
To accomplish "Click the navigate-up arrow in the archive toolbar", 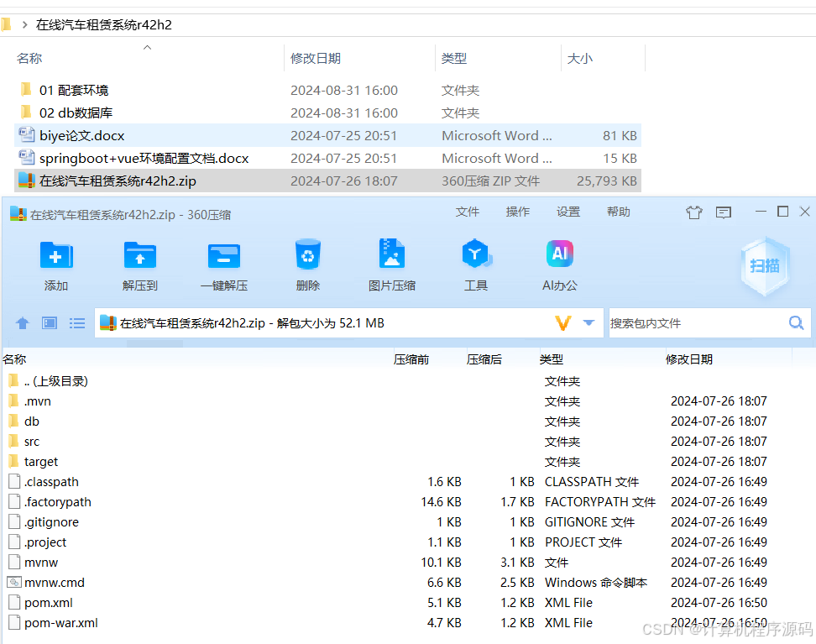I will tap(22, 322).
